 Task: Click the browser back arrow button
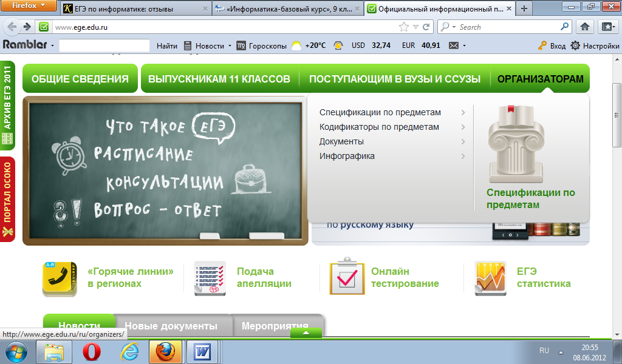point(12,27)
